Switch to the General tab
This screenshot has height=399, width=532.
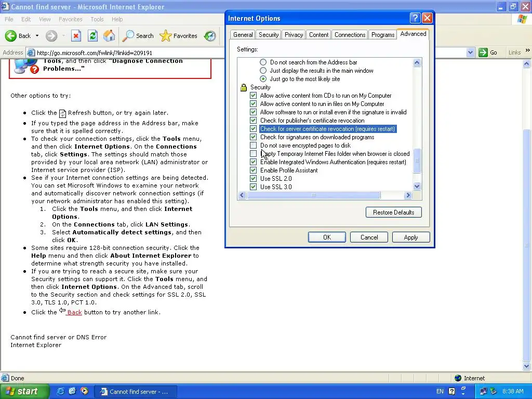coord(243,35)
